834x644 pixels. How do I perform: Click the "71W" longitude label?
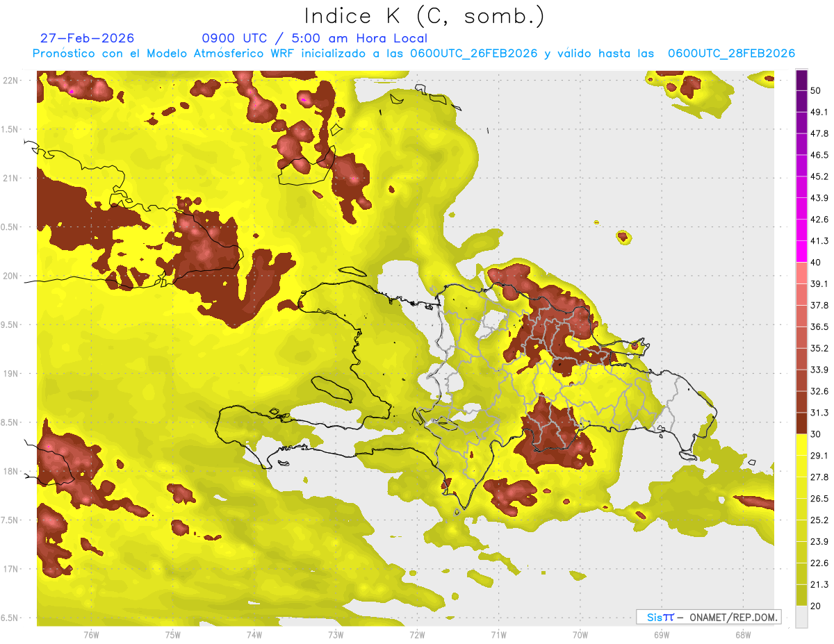point(498,634)
